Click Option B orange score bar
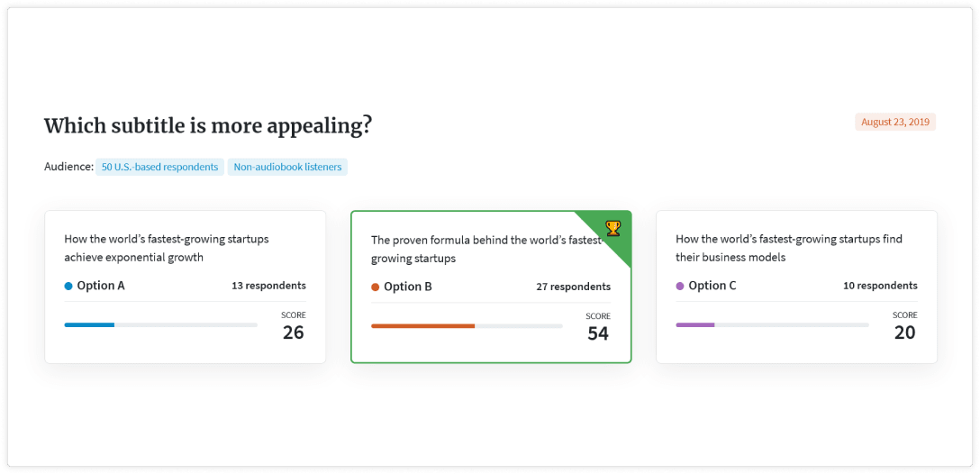 tap(422, 325)
